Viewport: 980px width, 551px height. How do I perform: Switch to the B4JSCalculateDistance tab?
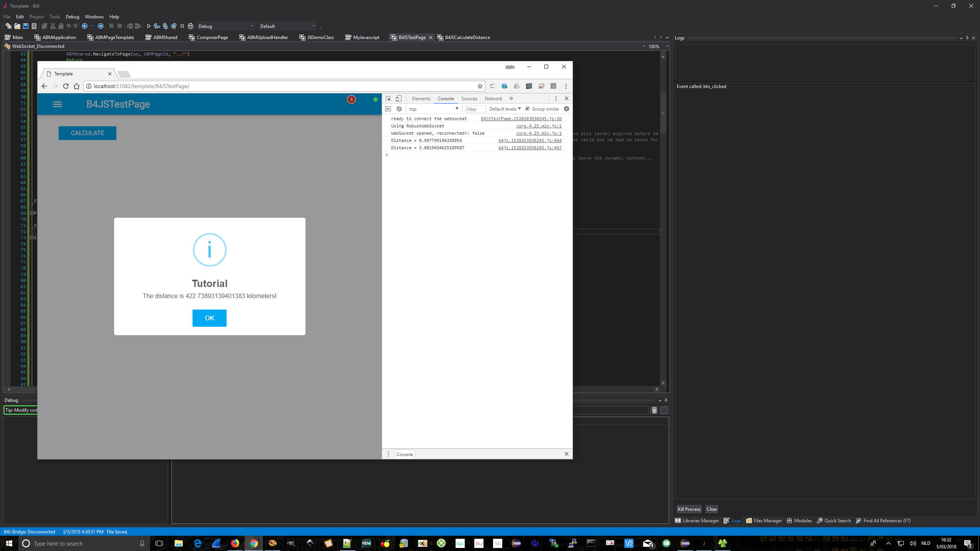(467, 37)
